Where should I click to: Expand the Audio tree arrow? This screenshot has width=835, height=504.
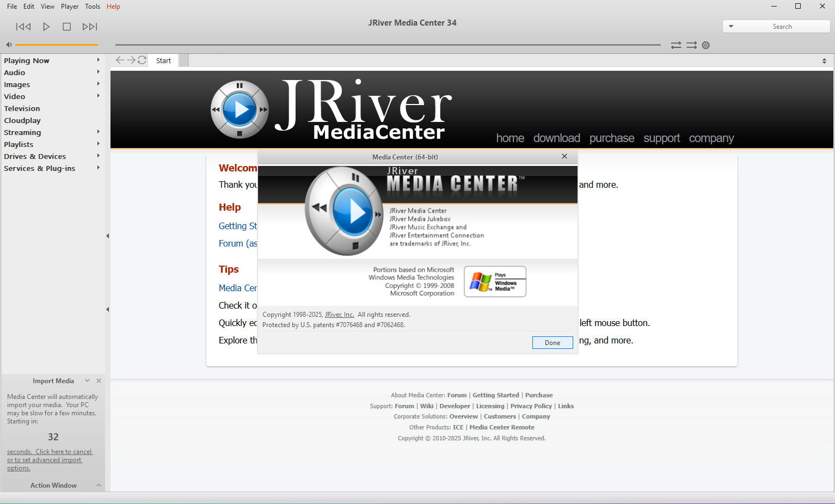click(98, 72)
